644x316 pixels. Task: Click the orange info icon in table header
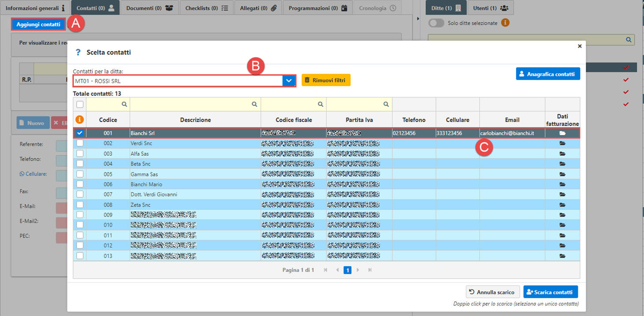[80, 119]
